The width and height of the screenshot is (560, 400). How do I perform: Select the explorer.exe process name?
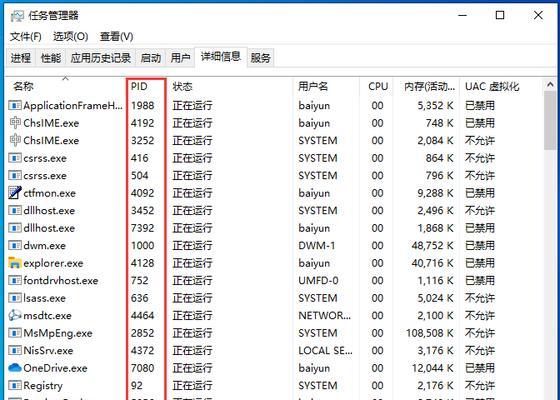pyautogui.click(x=53, y=263)
